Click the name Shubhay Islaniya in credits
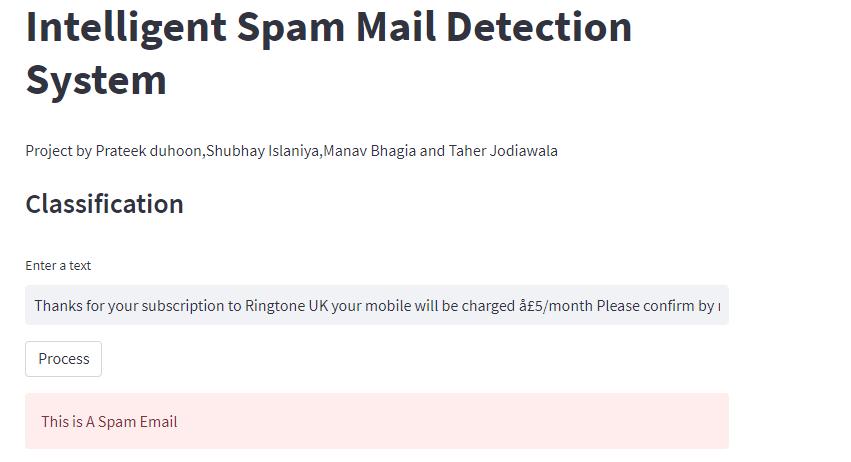 tap(262, 151)
